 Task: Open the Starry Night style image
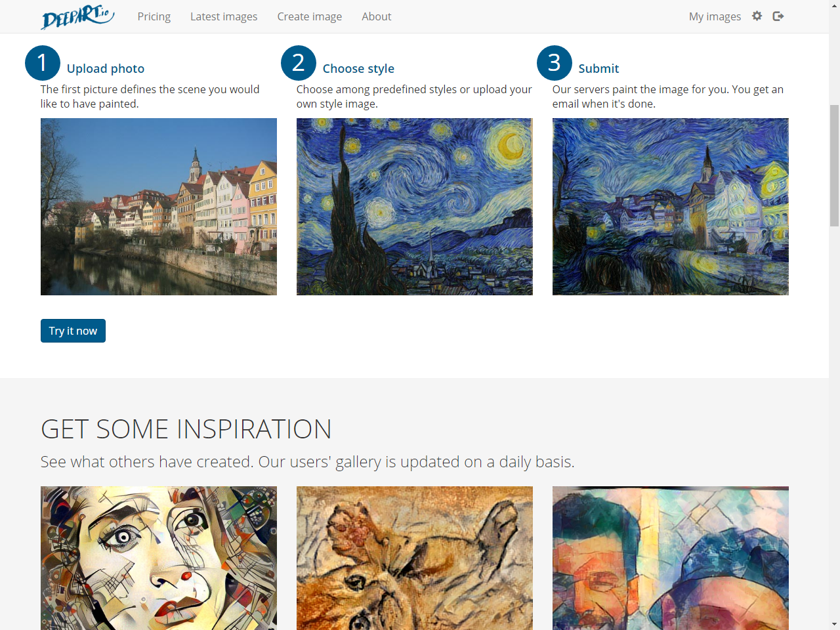pos(415,207)
